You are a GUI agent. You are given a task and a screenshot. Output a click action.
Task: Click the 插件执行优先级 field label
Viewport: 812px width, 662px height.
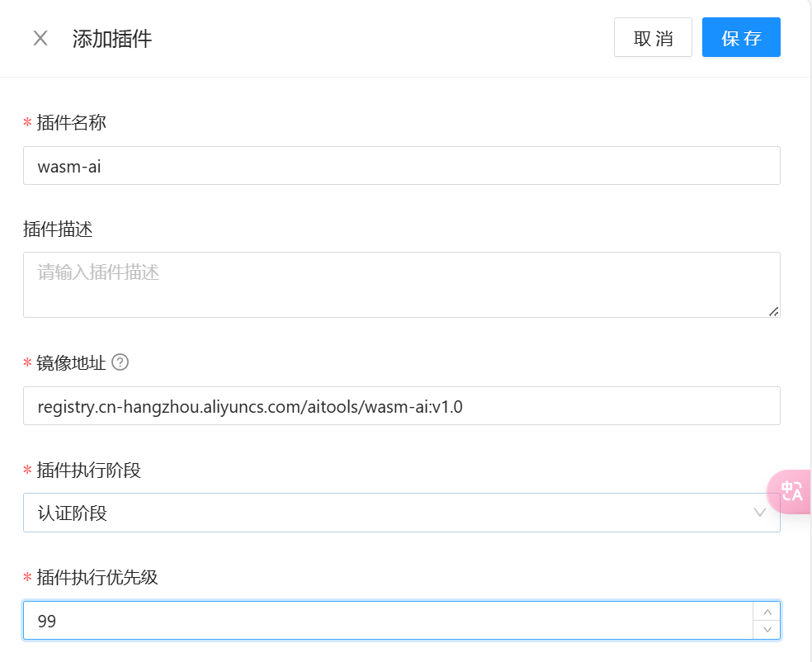(x=97, y=578)
